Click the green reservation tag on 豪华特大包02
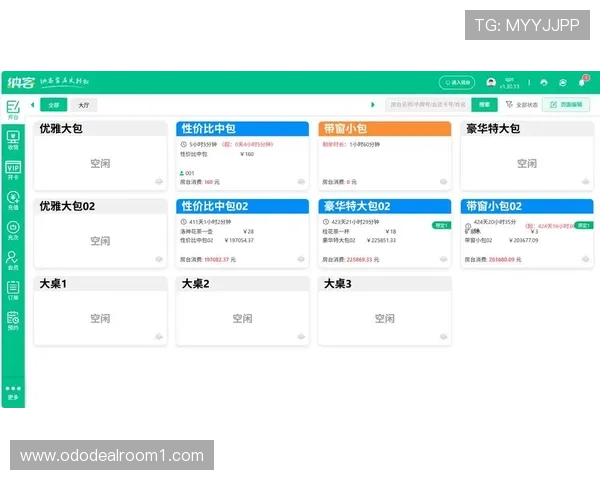Viewport: 600px width, 480px height. point(442,225)
